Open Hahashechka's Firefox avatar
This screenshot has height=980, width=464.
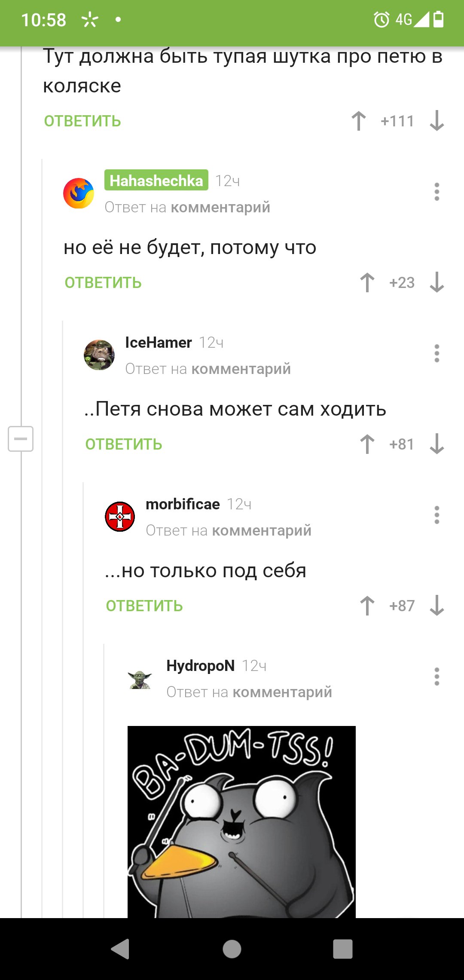(x=79, y=193)
